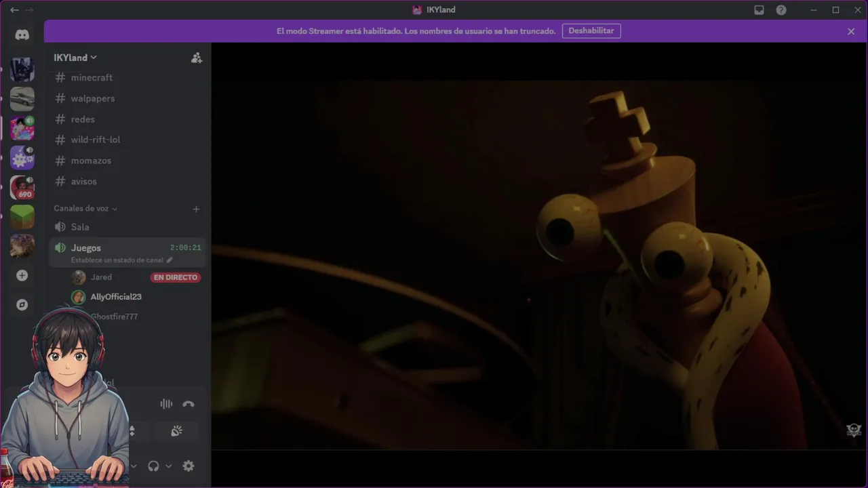Go back with left arrow icon
The image size is (868, 488).
(x=14, y=10)
